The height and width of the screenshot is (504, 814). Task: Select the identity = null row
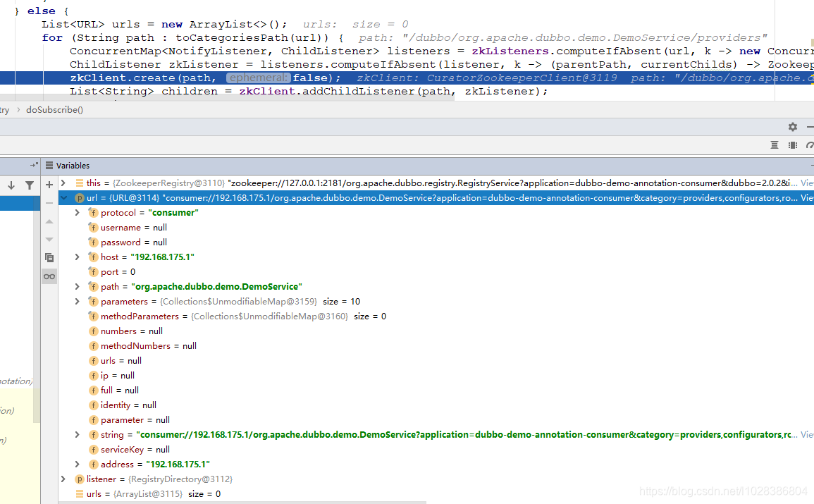pos(436,405)
